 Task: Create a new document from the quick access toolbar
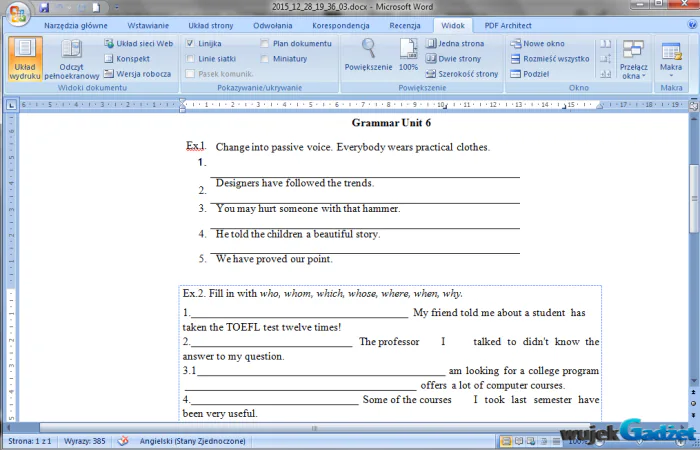click(x=96, y=7)
